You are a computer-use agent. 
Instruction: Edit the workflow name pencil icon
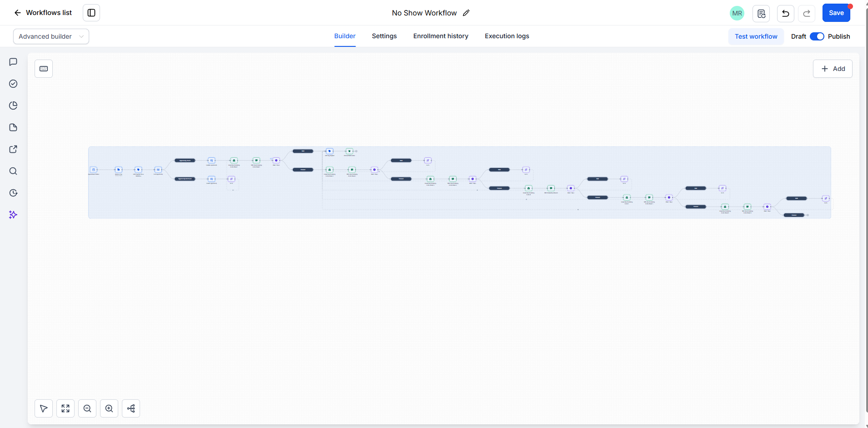point(466,13)
